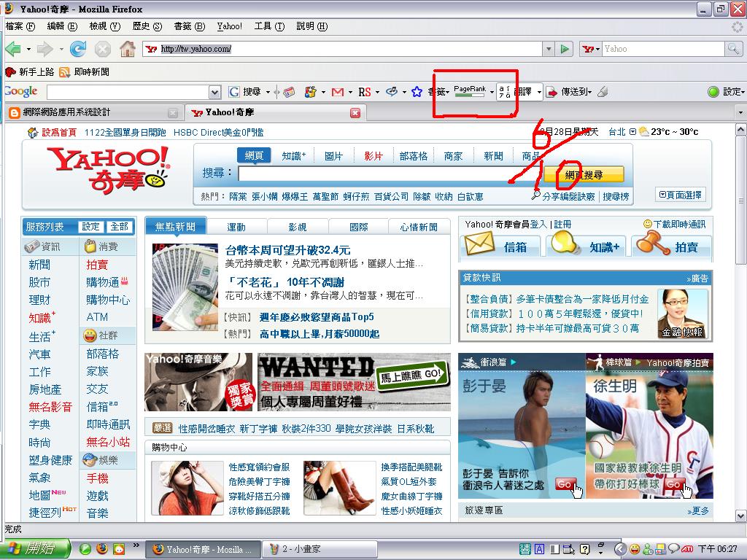The height and width of the screenshot is (560, 747).
Task: Click the green Go arrow beside URL bar
Action: (x=565, y=49)
